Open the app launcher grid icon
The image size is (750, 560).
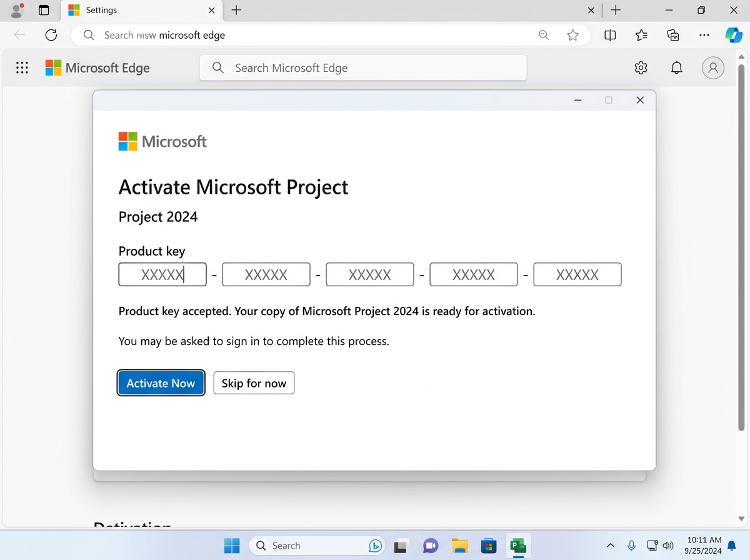pos(22,68)
